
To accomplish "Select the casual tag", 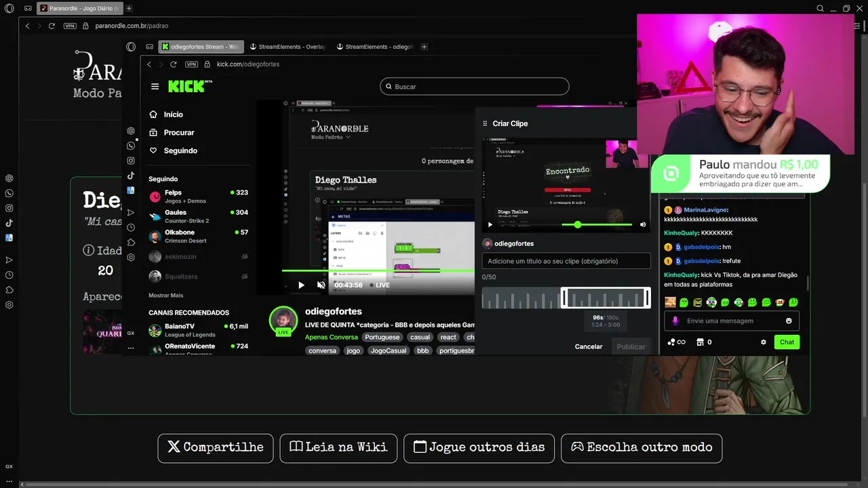I will 420,337.
